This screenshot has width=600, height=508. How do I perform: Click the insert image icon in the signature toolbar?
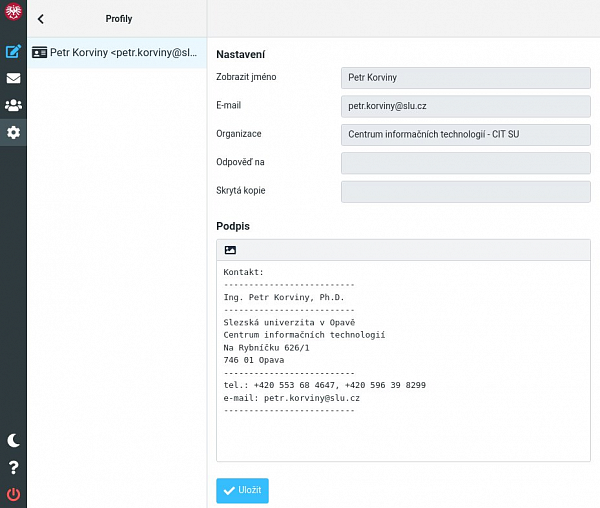click(x=230, y=250)
